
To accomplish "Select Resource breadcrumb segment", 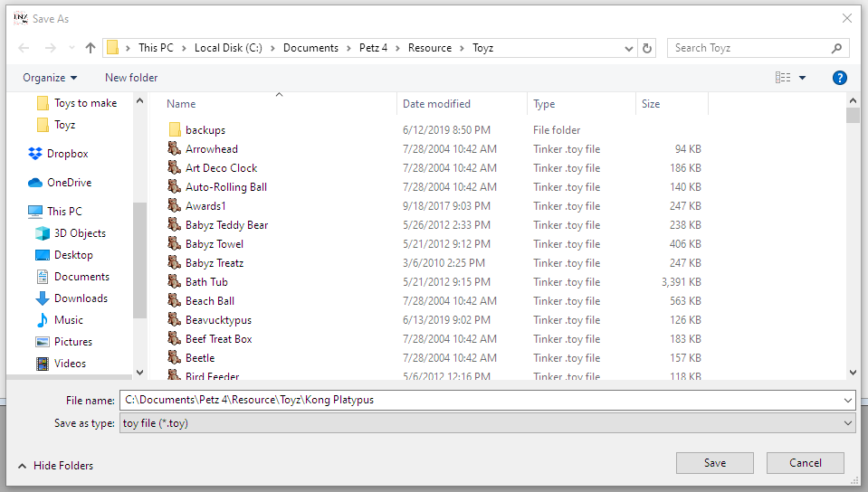I will pyautogui.click(x=430, y=48).
